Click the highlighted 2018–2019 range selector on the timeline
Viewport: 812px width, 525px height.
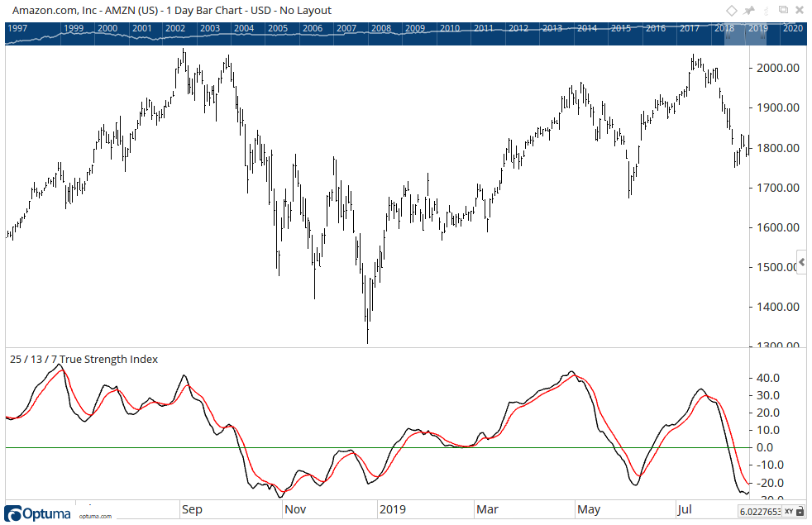(745, 34)
